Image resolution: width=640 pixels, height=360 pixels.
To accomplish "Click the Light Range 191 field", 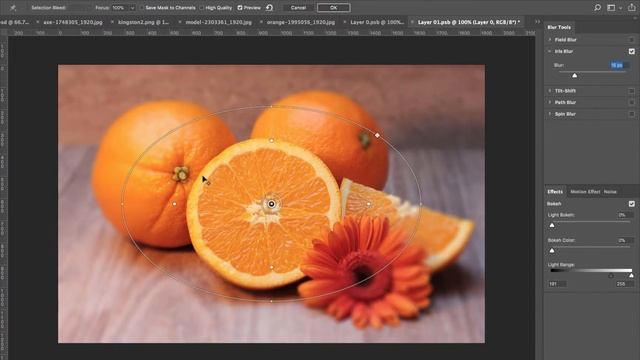I will 556,284.
